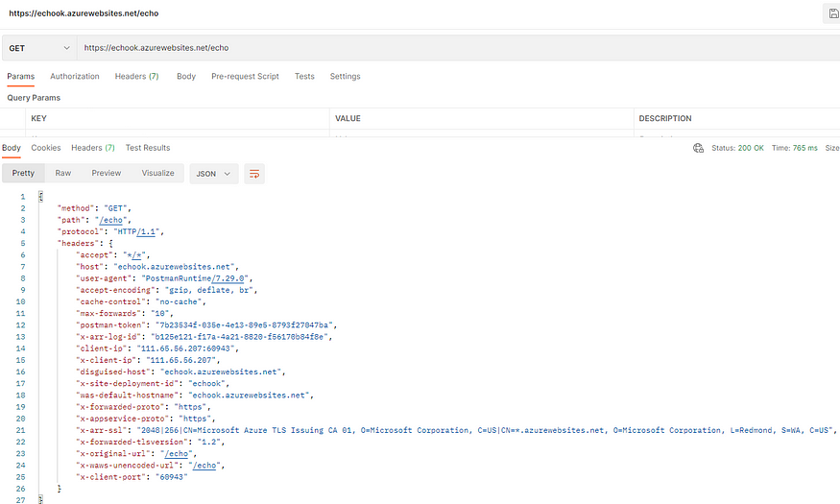Click the /7.29.0 link in user-agent
This screenshot has width=840, height=504.
[x=228, y=278]
